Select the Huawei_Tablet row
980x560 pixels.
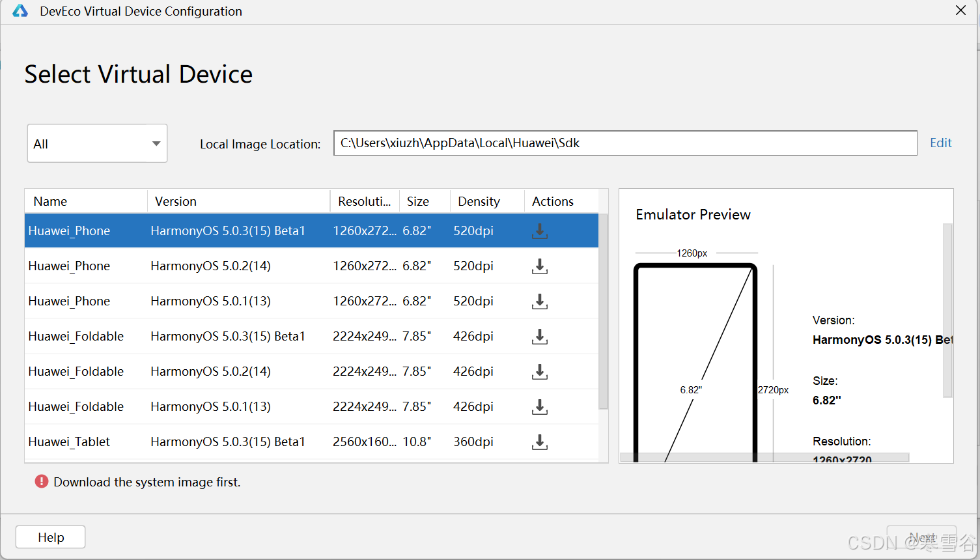tap(311, 441)
